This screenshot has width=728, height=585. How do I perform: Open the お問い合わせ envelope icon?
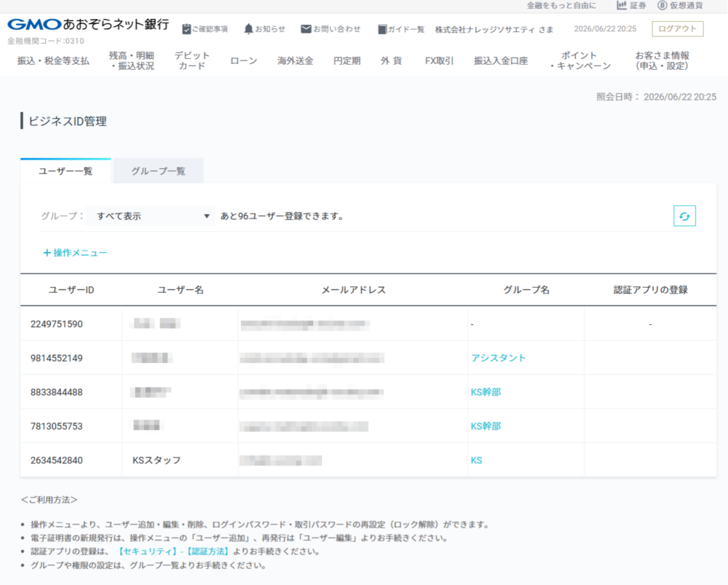(306, 29)
